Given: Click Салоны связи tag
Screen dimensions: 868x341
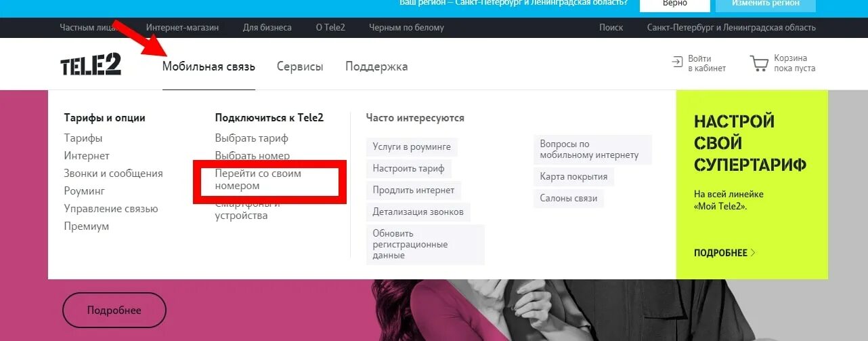Looking at the screenshot, I should [569, 199].
